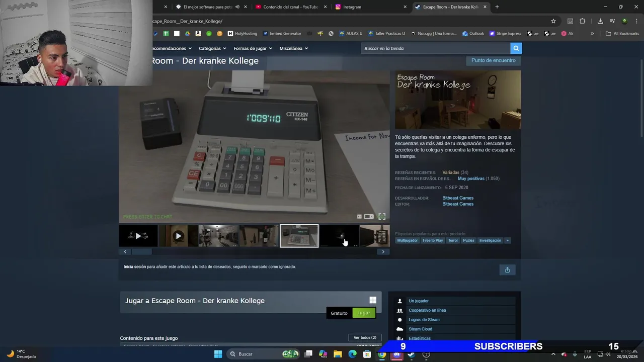This screenshot has width=644, height=362.
Task: Open the Amazon bookmark icon
Action: coord(198,34)
